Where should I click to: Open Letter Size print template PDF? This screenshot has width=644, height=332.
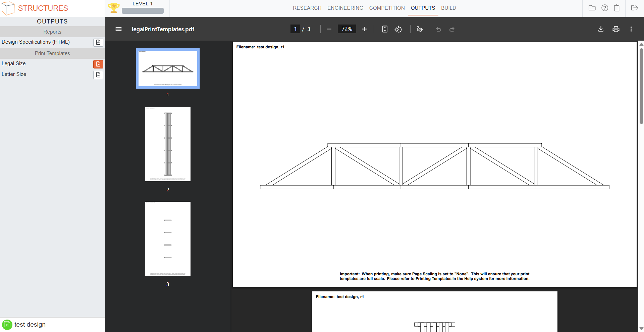pos(98,75)
